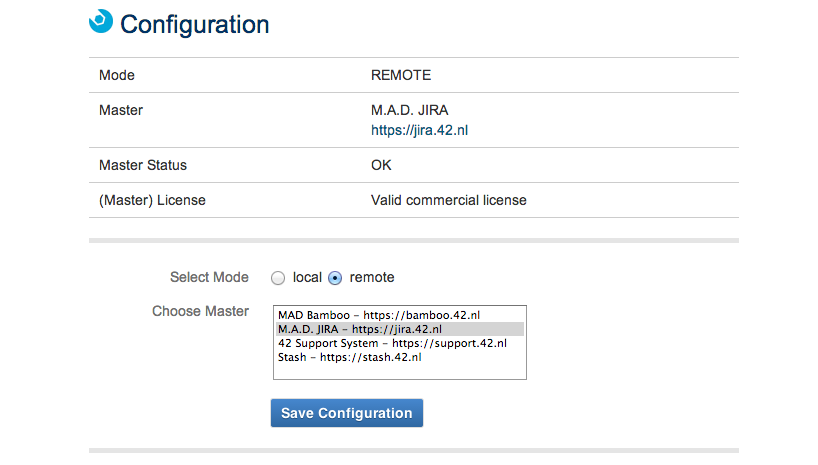Click the M.A.D. JIRA master name text
The width and height of the screenshot is (818, 465).
pyautogui.click(x=409, y=110)
